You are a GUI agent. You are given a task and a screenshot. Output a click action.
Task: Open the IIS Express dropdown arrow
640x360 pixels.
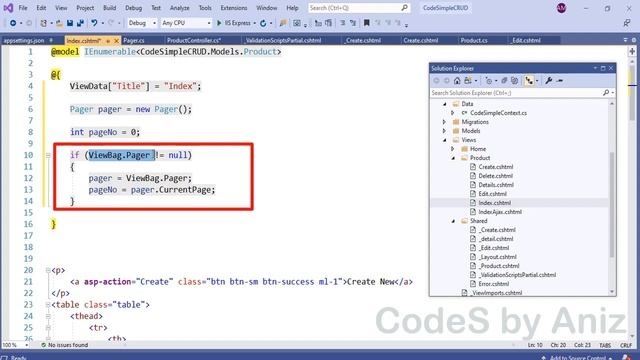pos(254,23)
